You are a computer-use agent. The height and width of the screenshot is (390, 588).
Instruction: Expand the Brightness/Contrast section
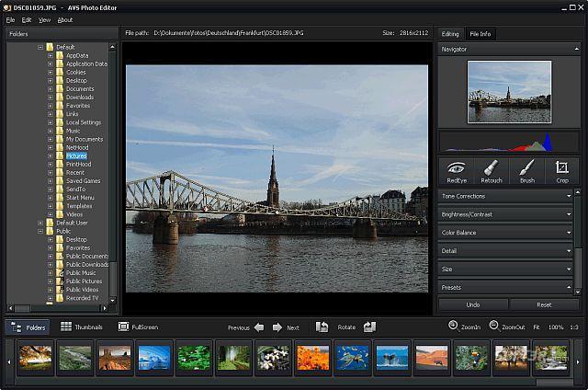[505, 214]
